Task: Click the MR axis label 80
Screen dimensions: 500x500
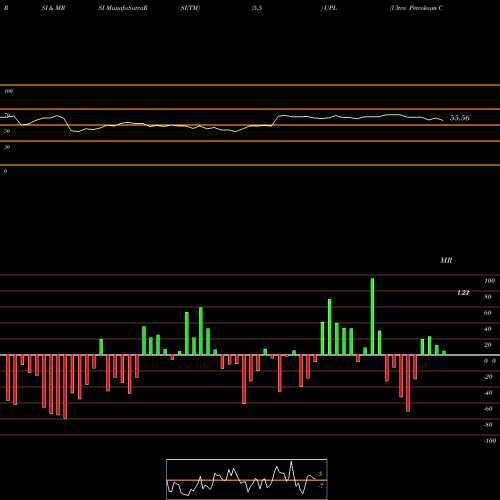Action: click(488, 297)
